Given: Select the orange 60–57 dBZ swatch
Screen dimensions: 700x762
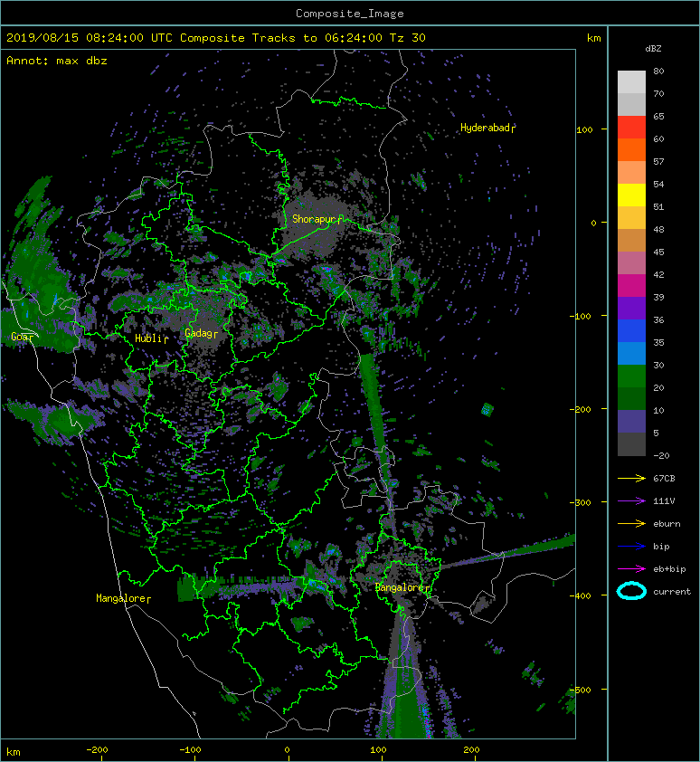Looking at the screenshot, I should (x=631, y=149).
